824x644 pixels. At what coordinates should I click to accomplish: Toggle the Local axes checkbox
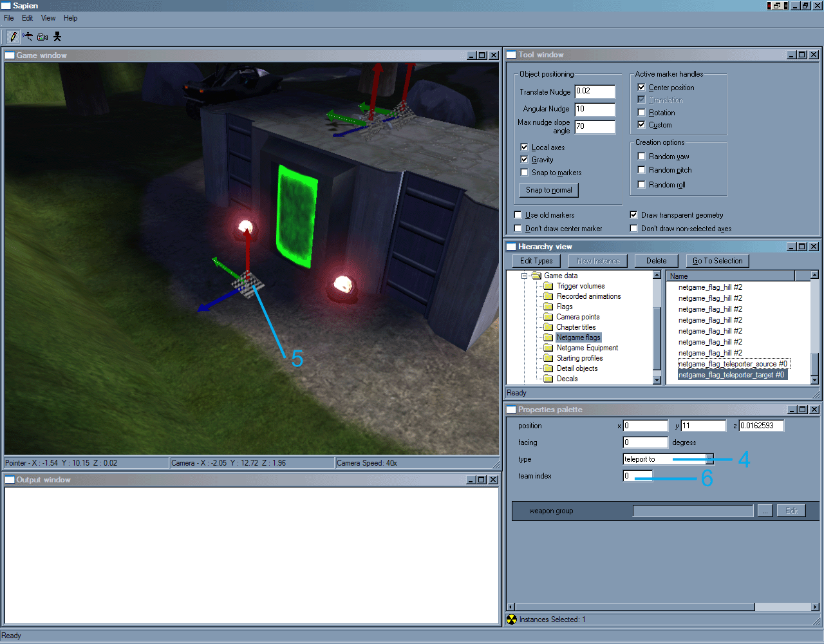pyautogui.click(x=524, y=147)
